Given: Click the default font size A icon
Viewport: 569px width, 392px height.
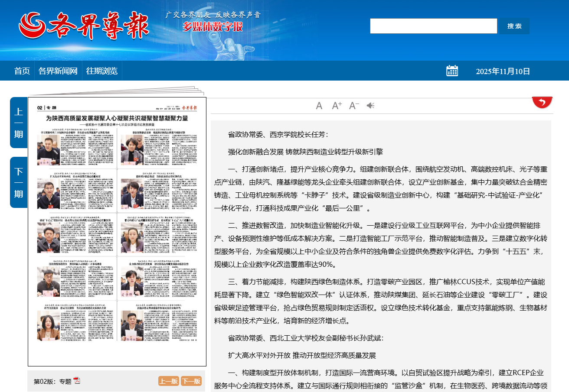Looking at the screenshot, I should pos(319,106).
